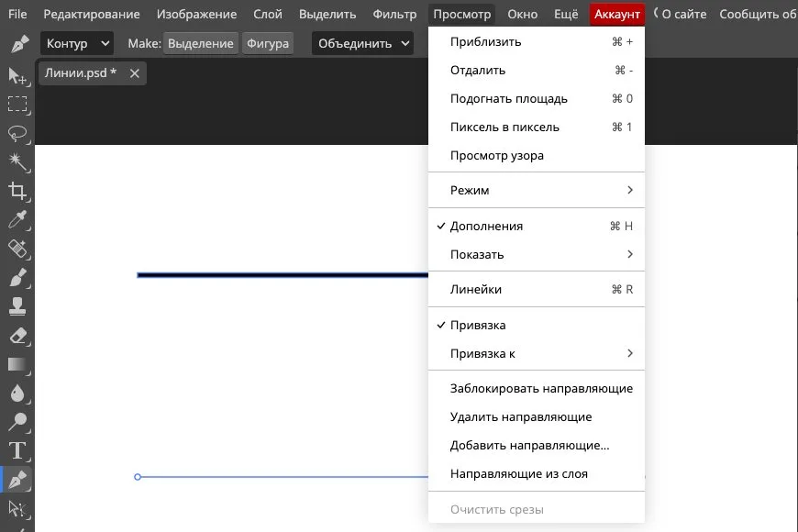
Task: Activate the Eraser tool
Action: [x=17, y=336]
